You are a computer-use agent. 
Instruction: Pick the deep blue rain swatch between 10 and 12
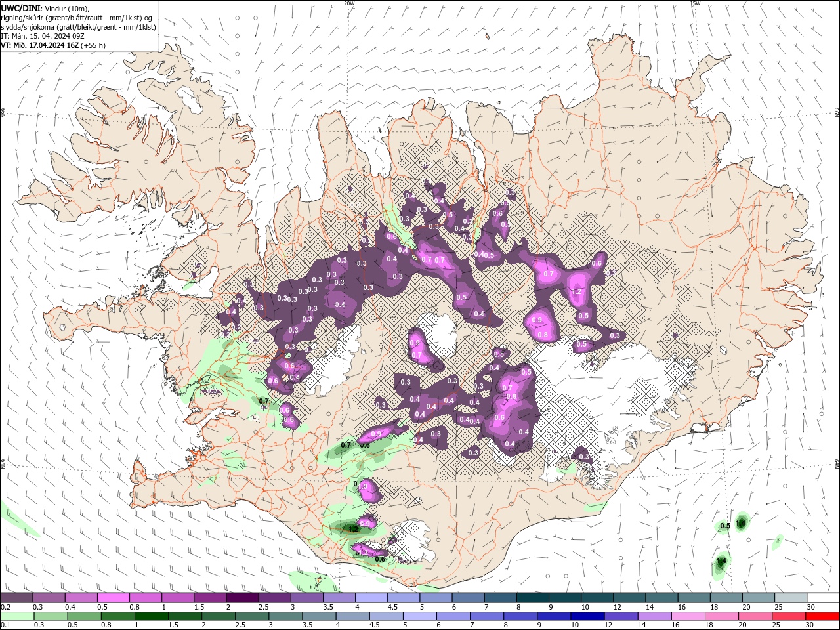coord(587,616)
